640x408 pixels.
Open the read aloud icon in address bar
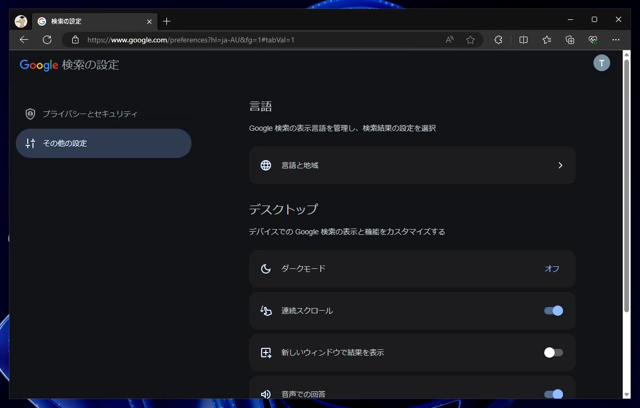coord(449,40)
